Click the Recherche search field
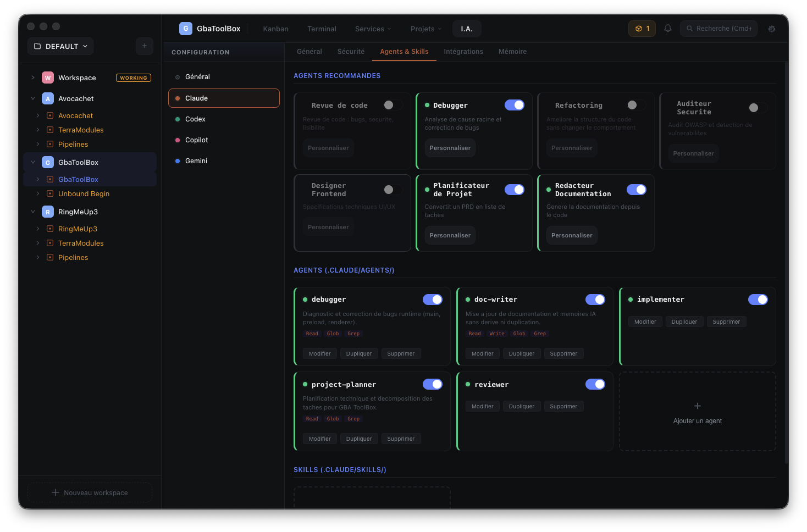The image size is (807, 532). coord(719,29)
